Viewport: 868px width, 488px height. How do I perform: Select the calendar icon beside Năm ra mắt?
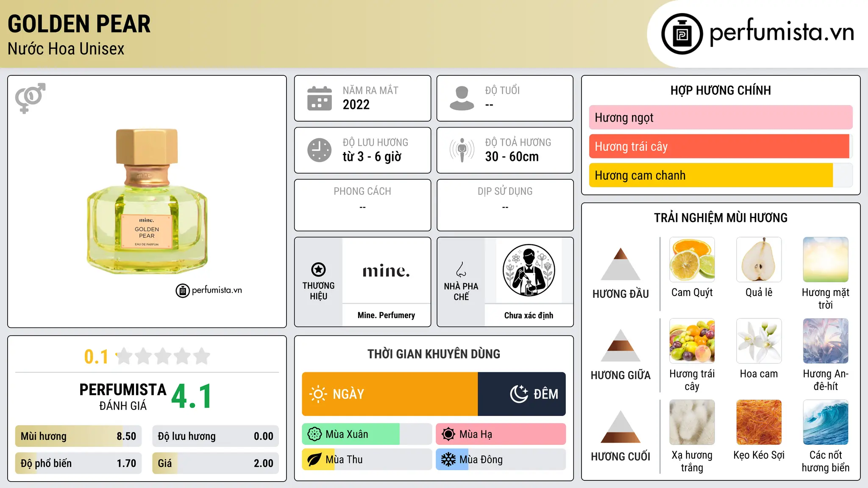(320, 98)
